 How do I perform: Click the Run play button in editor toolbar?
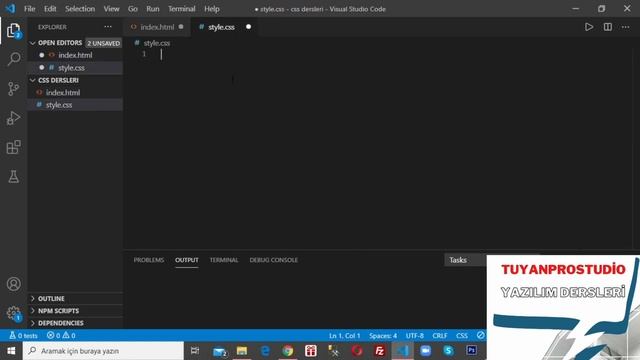(589, 27)
